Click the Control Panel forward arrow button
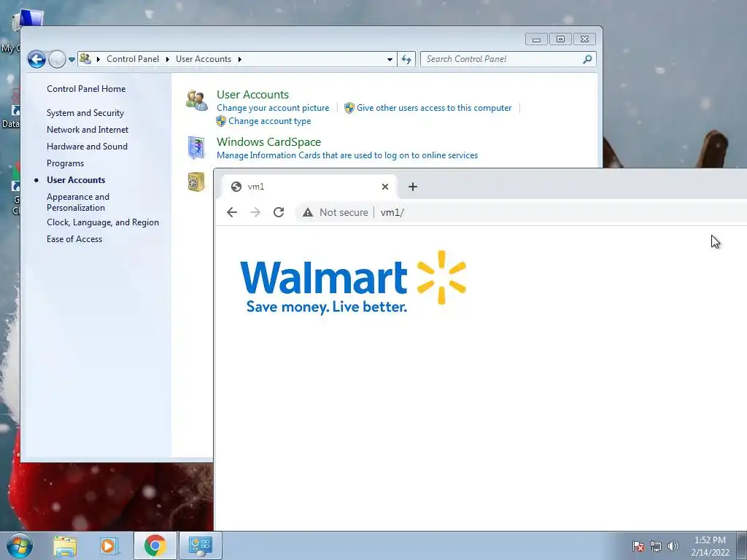Viewport: 747px width, 560px height. point(57,60)
